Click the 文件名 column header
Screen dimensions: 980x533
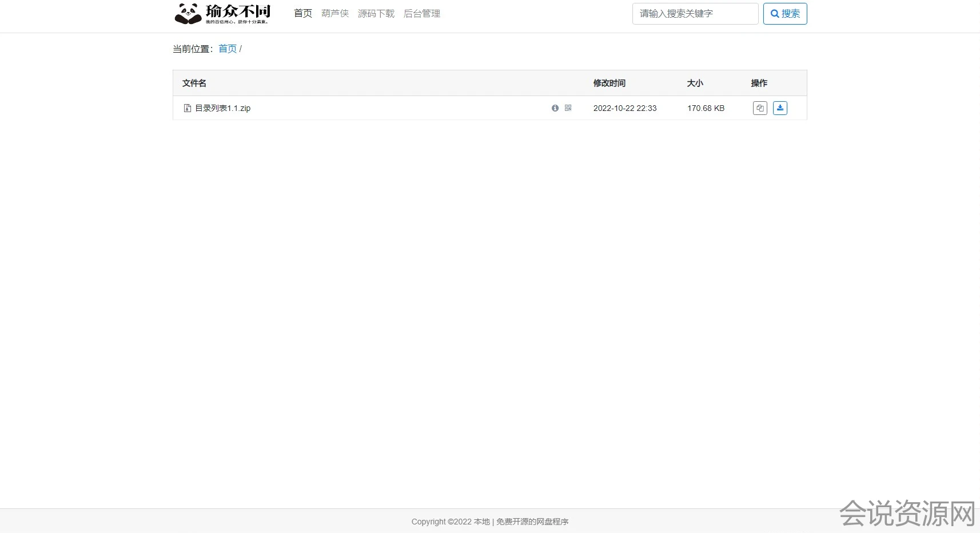(194, 83)
